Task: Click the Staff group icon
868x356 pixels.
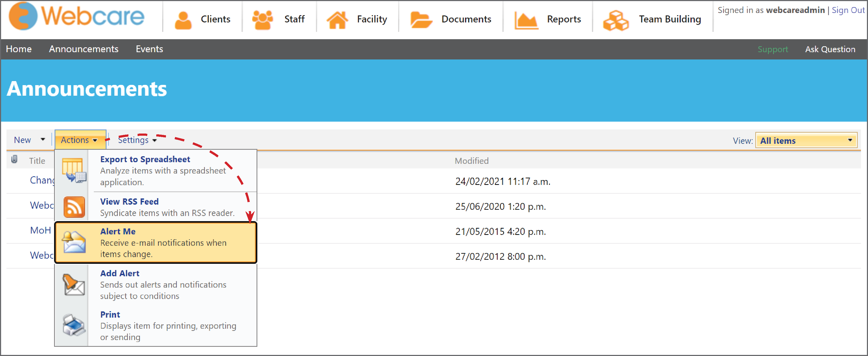Action: pos(262,20)
